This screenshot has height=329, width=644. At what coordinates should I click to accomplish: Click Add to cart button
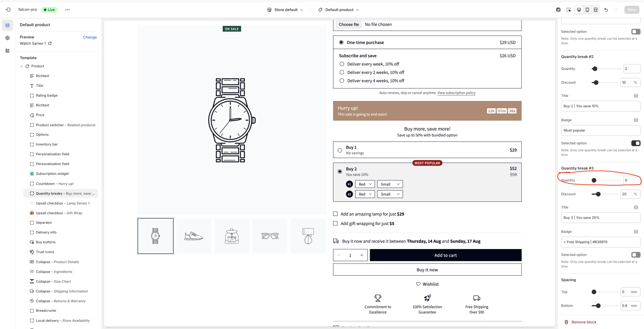pyautogui.click(x=445, y=255)
